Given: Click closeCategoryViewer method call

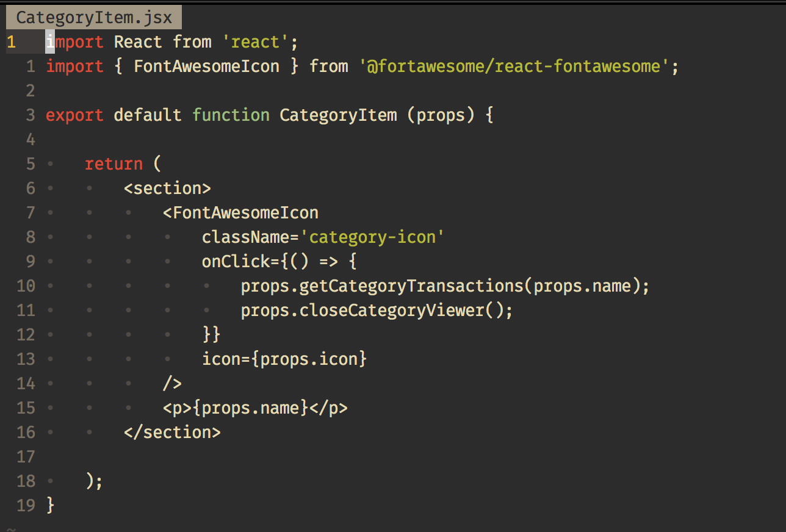Looking at the screenshot, I should (x=392, y=310).
